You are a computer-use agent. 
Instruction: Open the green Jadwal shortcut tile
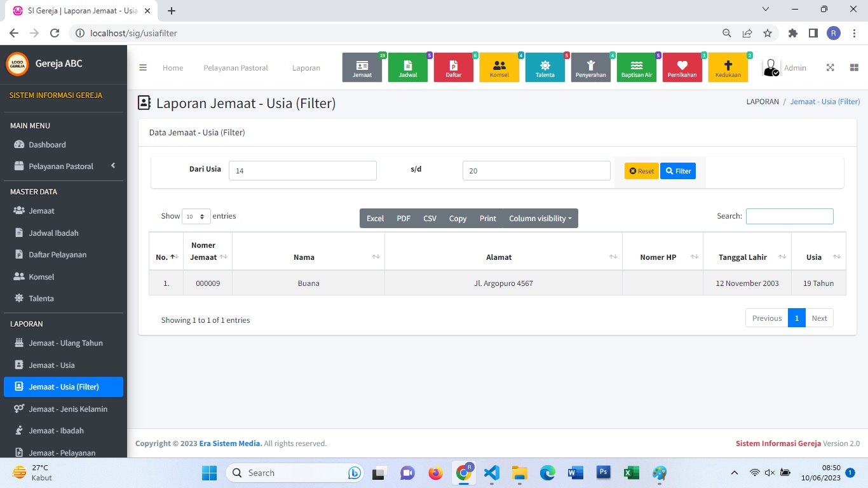(x=408, y=67)
